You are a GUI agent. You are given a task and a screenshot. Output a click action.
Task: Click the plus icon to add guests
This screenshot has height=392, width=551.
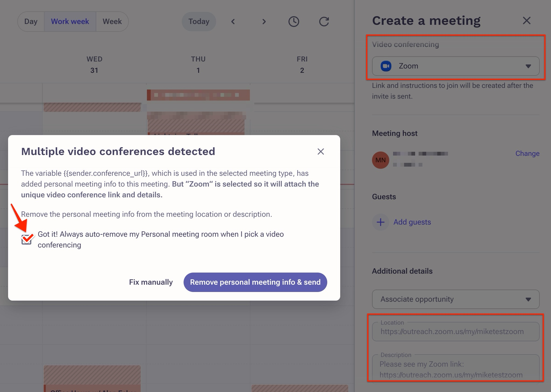pyautogui.click(x=380, y=222)
